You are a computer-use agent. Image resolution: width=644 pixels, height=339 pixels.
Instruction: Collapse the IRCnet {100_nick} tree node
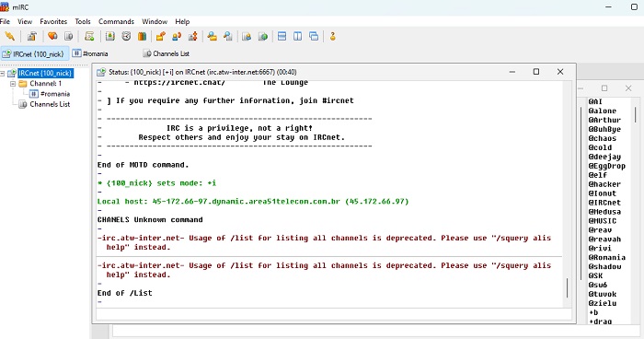click(3, 73)
